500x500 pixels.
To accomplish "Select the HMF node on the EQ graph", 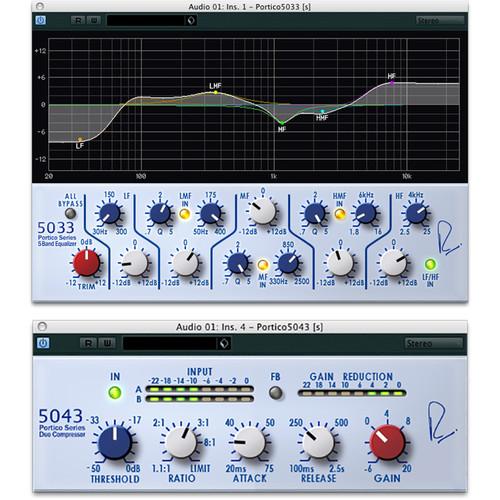I will [322, 111].
